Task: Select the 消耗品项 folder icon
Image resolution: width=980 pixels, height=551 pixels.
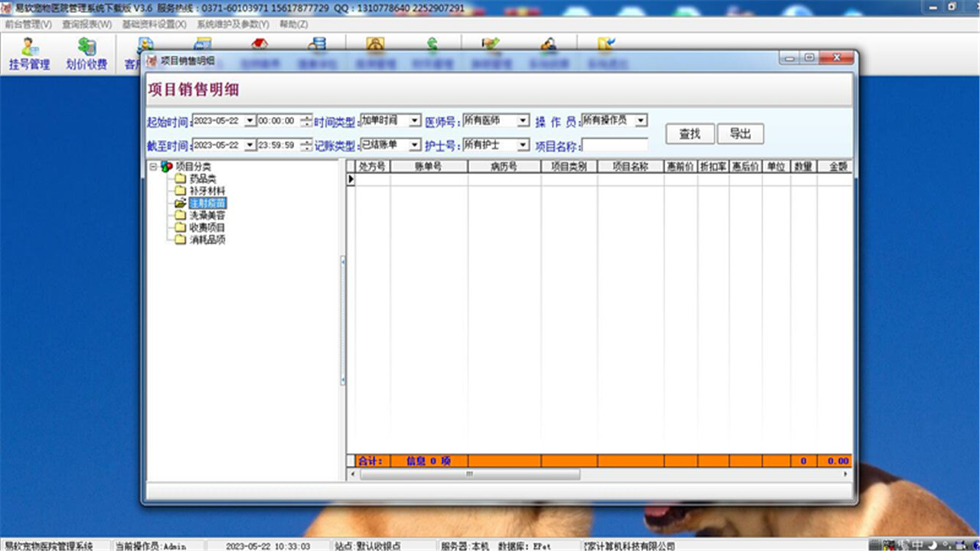Action: click(180, 240)
